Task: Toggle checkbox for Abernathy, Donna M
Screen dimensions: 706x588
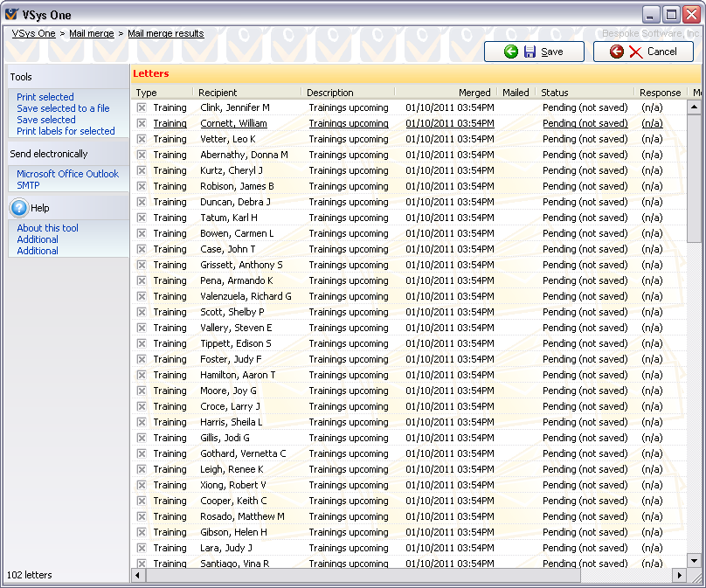Action: pos(142,155)
